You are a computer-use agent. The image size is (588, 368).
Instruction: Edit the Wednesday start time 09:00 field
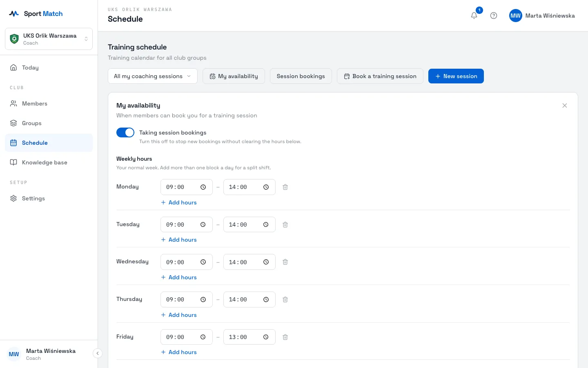click(187, 262)
